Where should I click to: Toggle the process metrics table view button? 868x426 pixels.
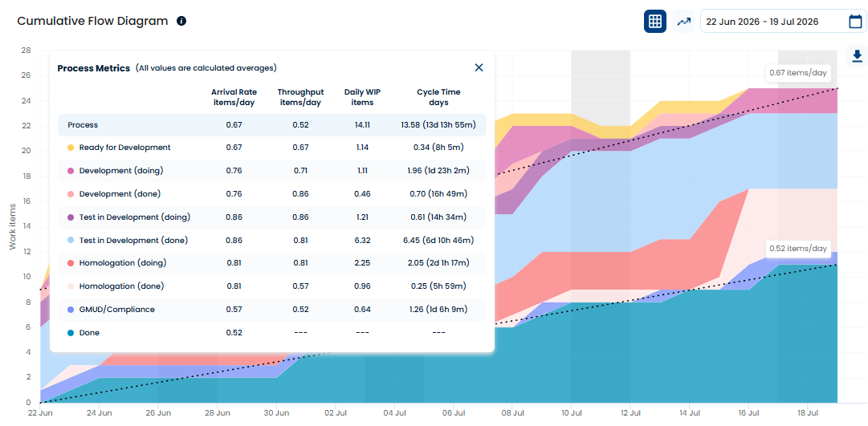(x=655, y=22)
